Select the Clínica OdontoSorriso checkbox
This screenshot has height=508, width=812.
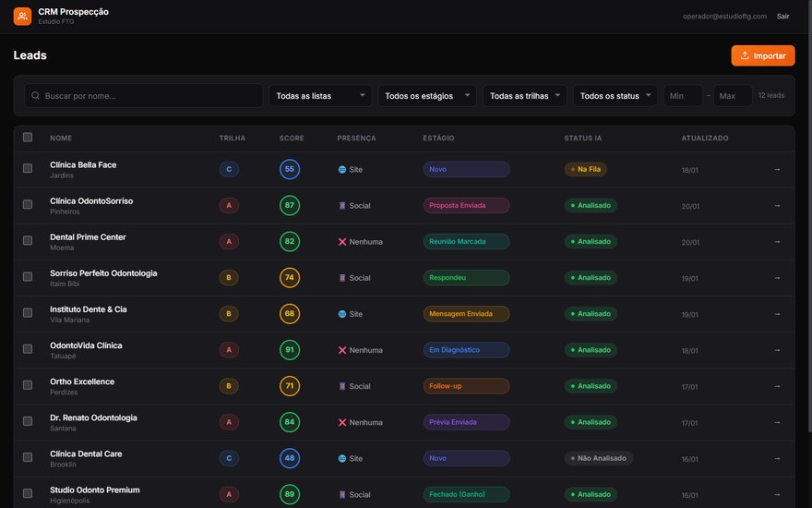point(28,204)
